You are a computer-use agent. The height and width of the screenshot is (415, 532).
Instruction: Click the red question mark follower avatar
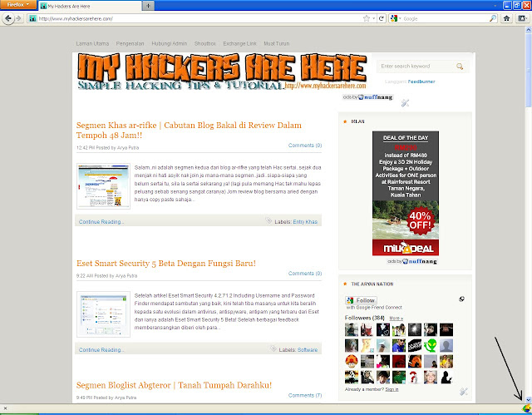point(414,377)
